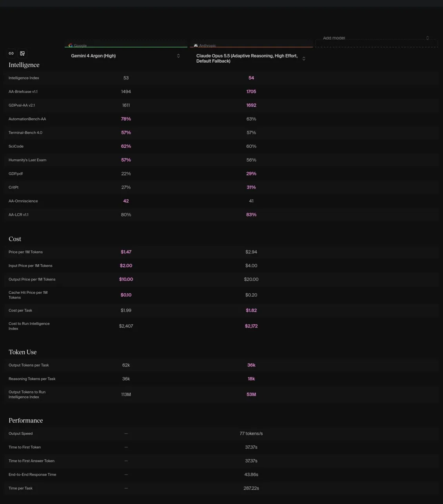Select the Claude Opus 5.5 model name
Image resolution: width=443 pixels, height=504 pixels.
tap(247, 58)
